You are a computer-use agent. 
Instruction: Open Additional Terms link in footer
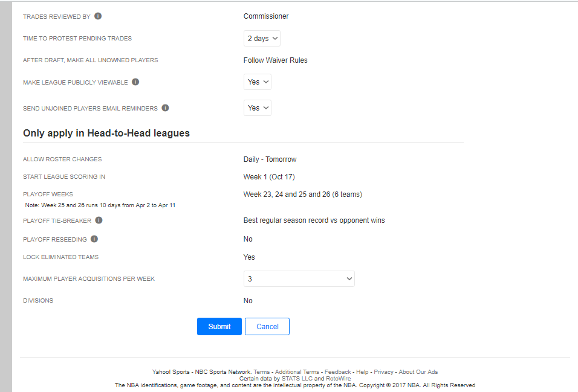[x=297, y=372]
